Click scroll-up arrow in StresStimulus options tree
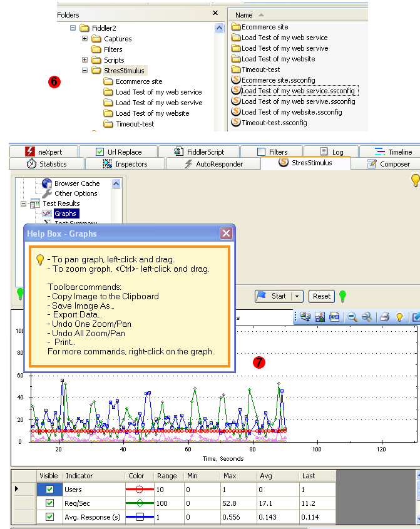Image resolution: width=420 pixels, height=529 pixels. point(116,184)
